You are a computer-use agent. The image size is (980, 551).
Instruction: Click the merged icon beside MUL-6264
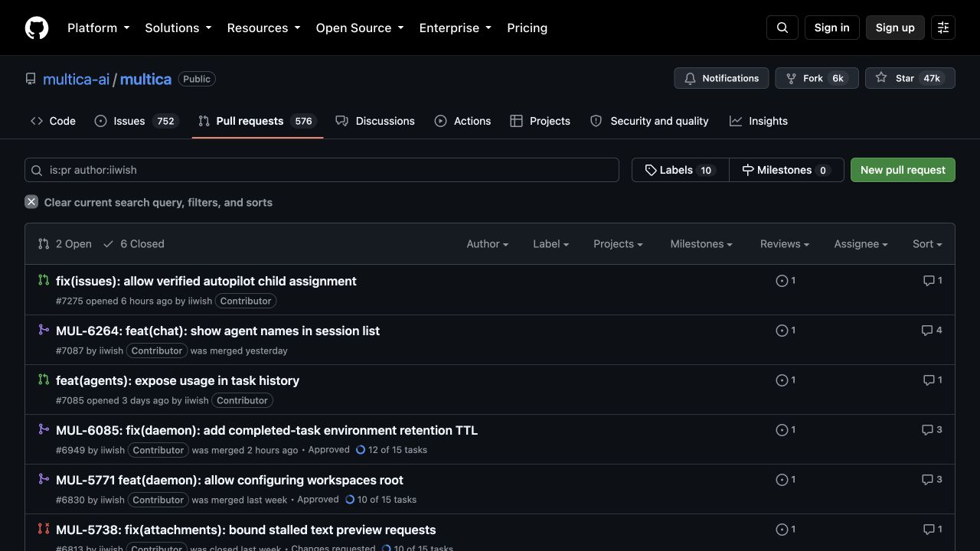[x=44, y=330]
